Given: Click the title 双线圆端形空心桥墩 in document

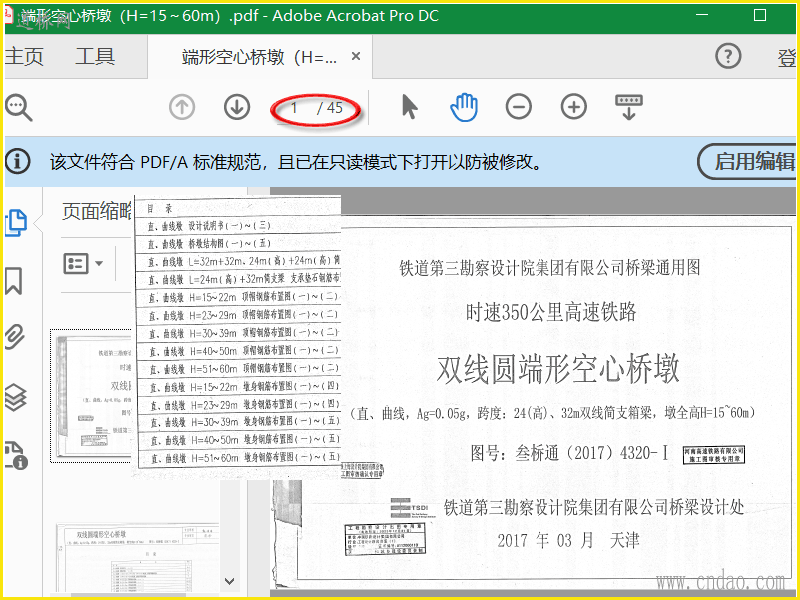Looking at the screenshot, I should (x=558, y=368).
